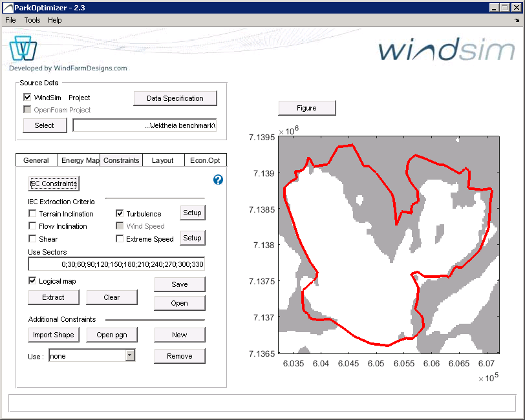Switch to the Layout tab
Screen dimensions: 525x420
click(x=164, y=160)
